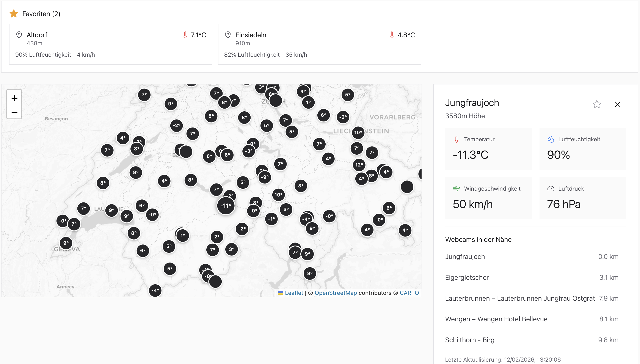Zoom in on the map
This screenshot has height=364, width=640.
(x=14, y=98)
